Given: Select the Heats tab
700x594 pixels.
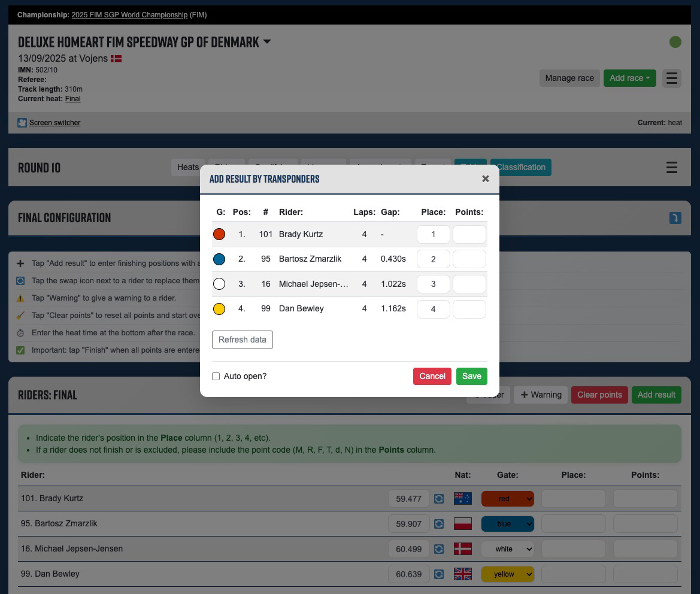Looking at the screenshot, I should pos(187,167).
